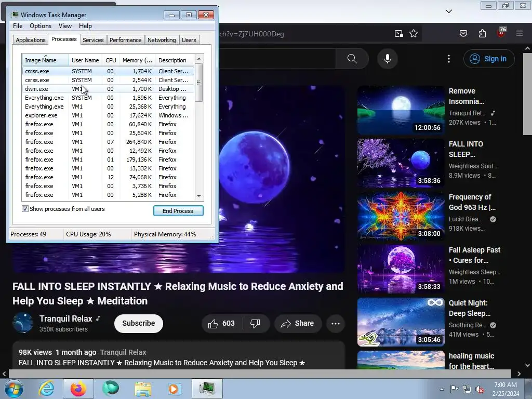
Task: Like the video with thumbs up
Action: pyautogui.click(x=221, y=323)
